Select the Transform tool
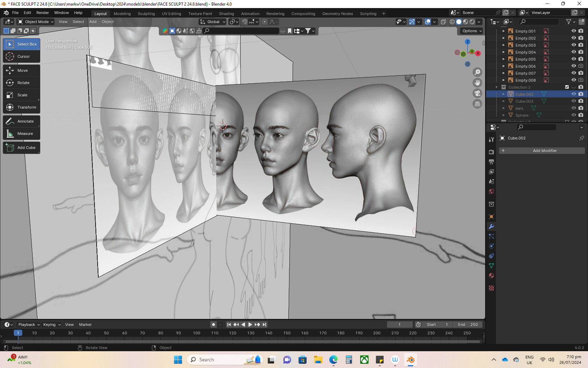Viewport: 588px width, 368px height. [x=22, y=107]
